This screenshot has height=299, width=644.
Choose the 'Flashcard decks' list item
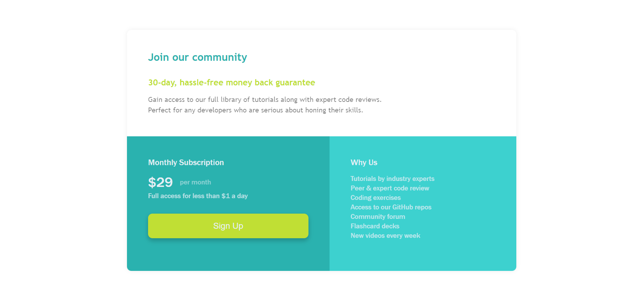point(375,226)
